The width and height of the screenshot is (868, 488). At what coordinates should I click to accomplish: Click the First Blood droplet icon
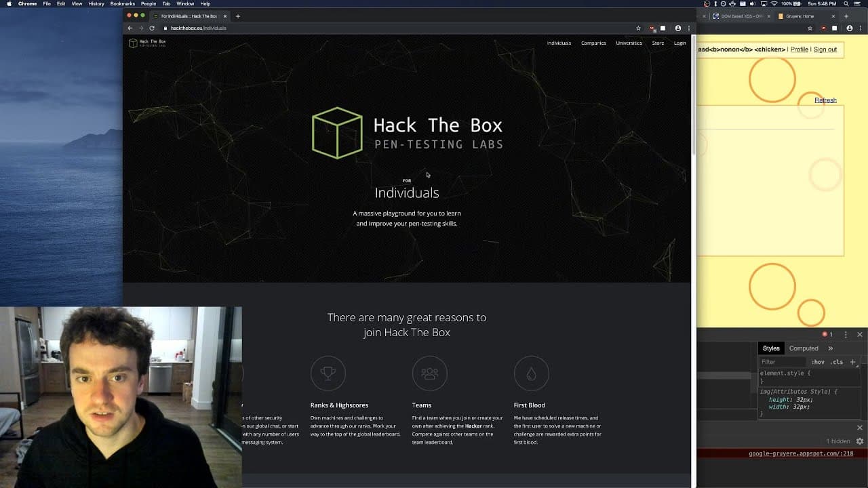531,373
